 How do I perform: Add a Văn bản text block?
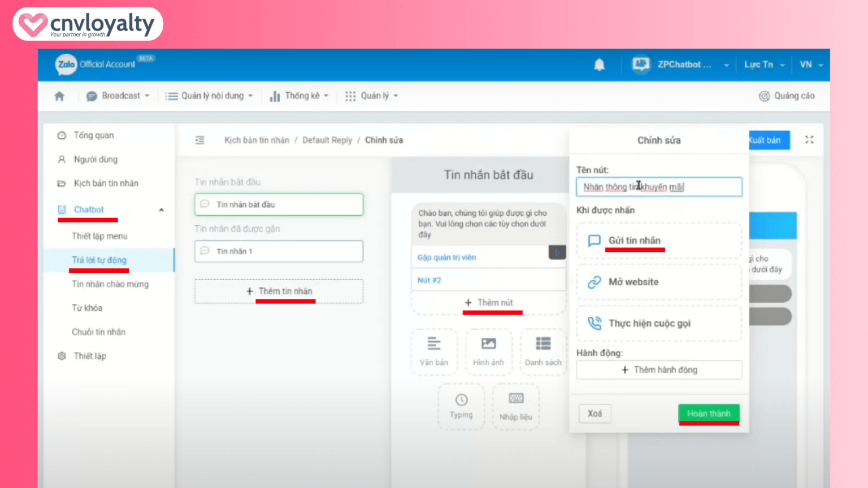(x=433, y=351)
